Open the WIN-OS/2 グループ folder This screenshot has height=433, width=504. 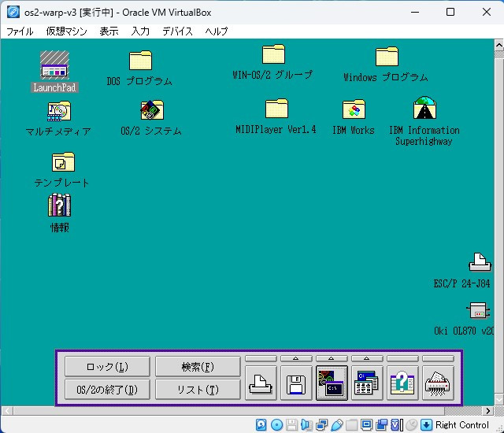pyautogui.click(x=273, y=54)
